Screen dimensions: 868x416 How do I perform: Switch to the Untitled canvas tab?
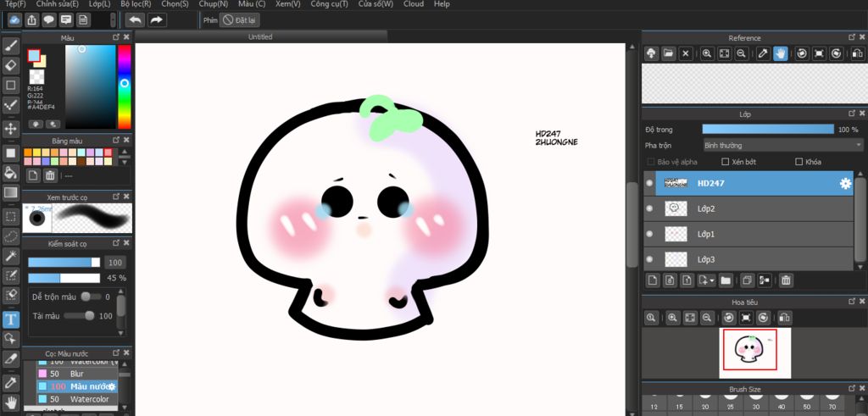(x=260, y=37)
